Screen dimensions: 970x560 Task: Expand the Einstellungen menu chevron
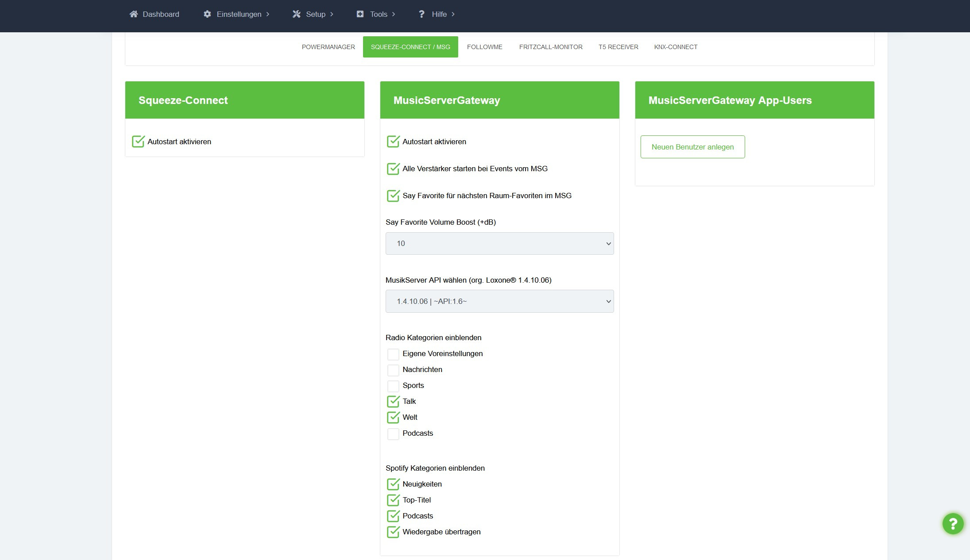268,14
